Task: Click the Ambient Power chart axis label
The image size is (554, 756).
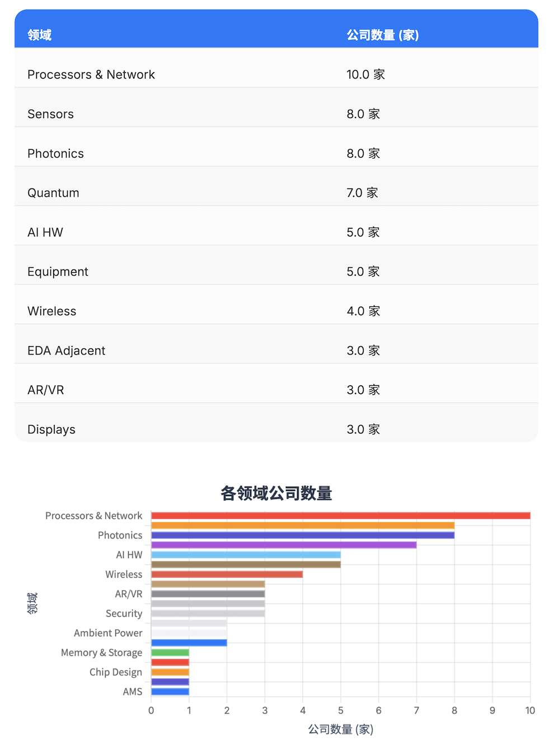Action: (108, 633)
